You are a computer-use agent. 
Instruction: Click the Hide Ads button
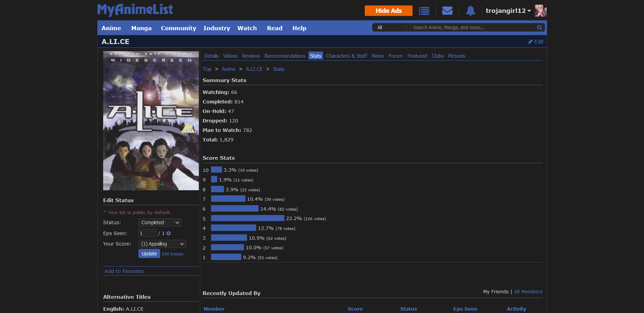pos(389,11)
